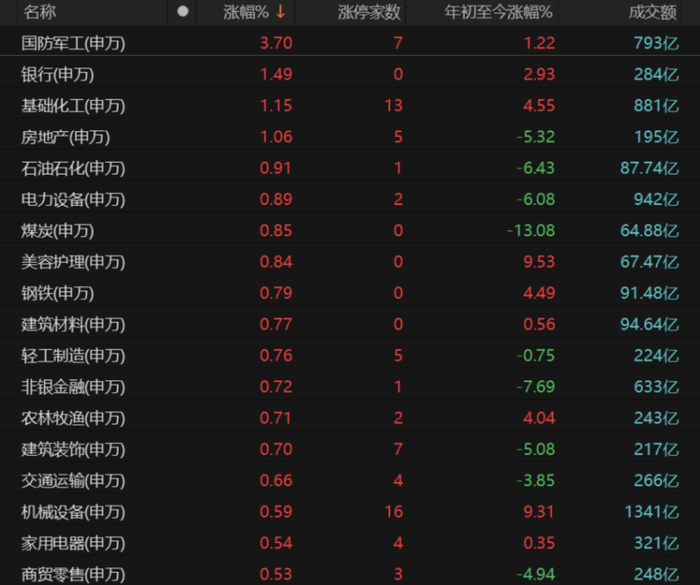Sort by 成交额 column header

click(x=652, y=12)
